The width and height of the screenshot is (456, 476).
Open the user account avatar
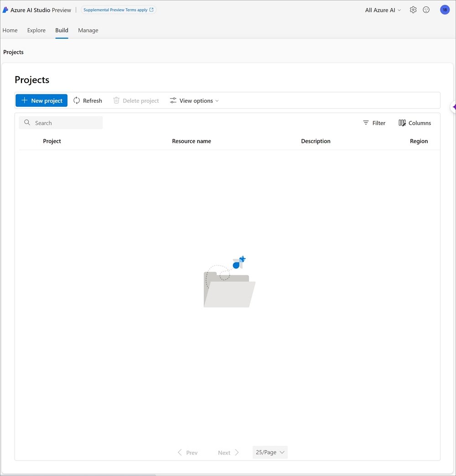(445, 10)
